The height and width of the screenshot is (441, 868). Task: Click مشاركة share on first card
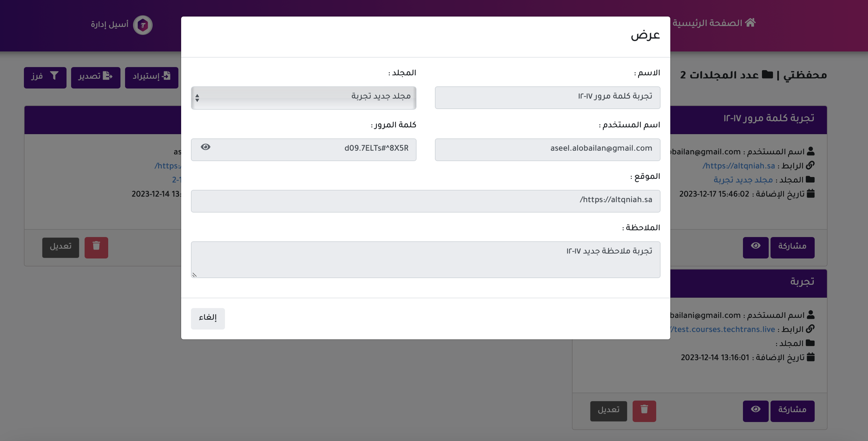tap(792, 247)
